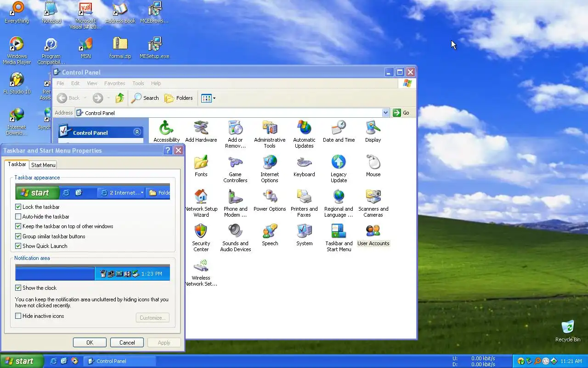The width and height of the screenshot is (588, 368).
Task: Click the Go button beside address bar
Action: (401, 113)
